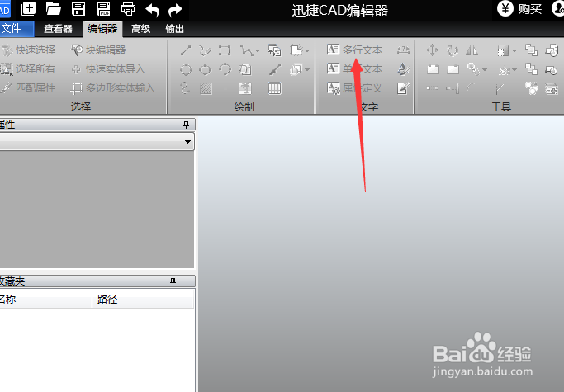Save the drawing using floppy disk icon

click(x=78, y=8)
